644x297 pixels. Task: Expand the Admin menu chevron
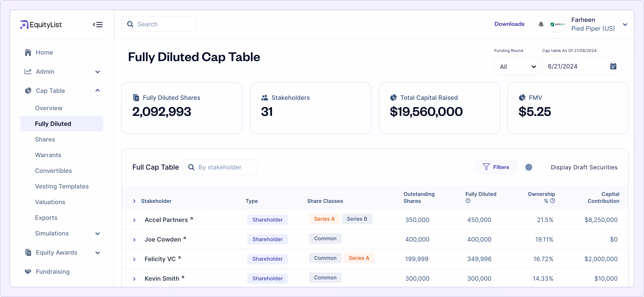[98, 72]
